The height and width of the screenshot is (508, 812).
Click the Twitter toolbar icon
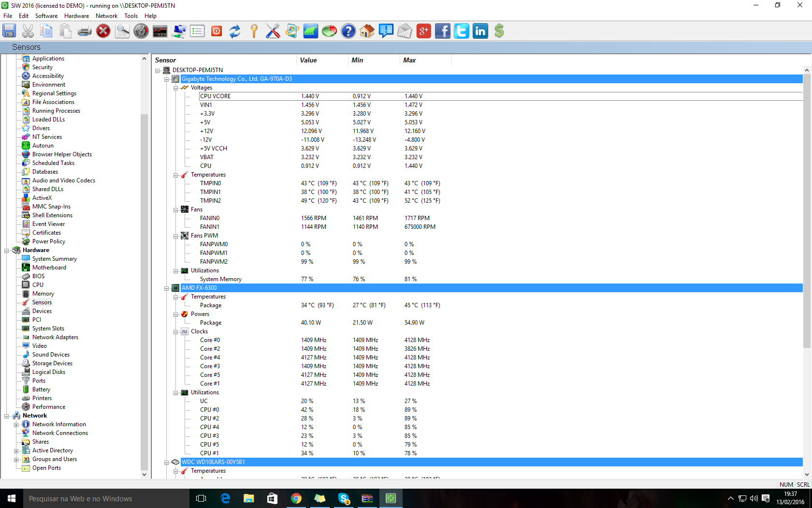coord(462,31)
